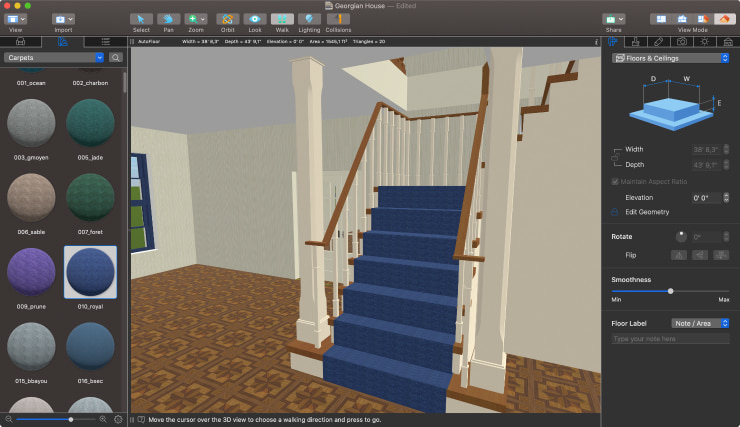Click the zoom-out thumbnail size icon
Viewport: 740px width, 427px height.
click(8, 419)
